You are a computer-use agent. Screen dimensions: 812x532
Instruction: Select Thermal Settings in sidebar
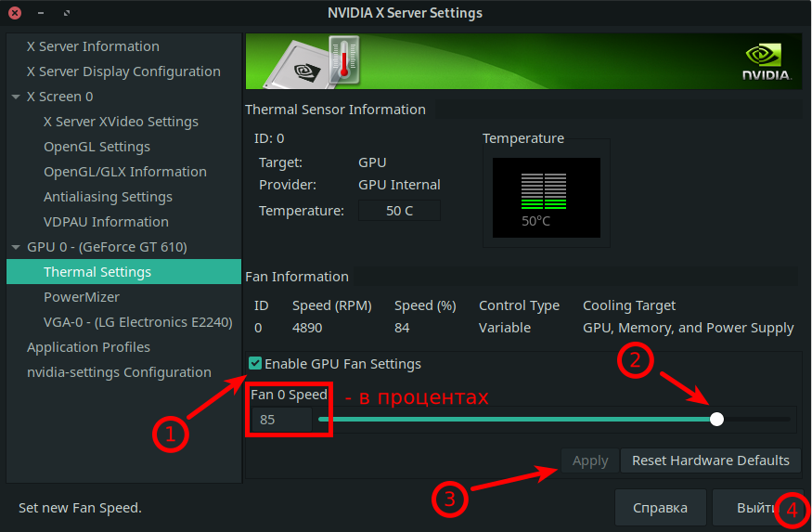(123, 272)
